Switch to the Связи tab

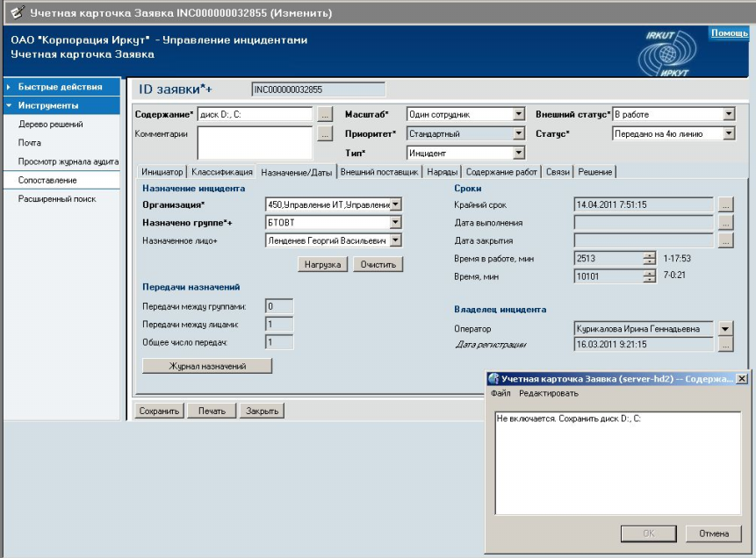coord(558,172)
